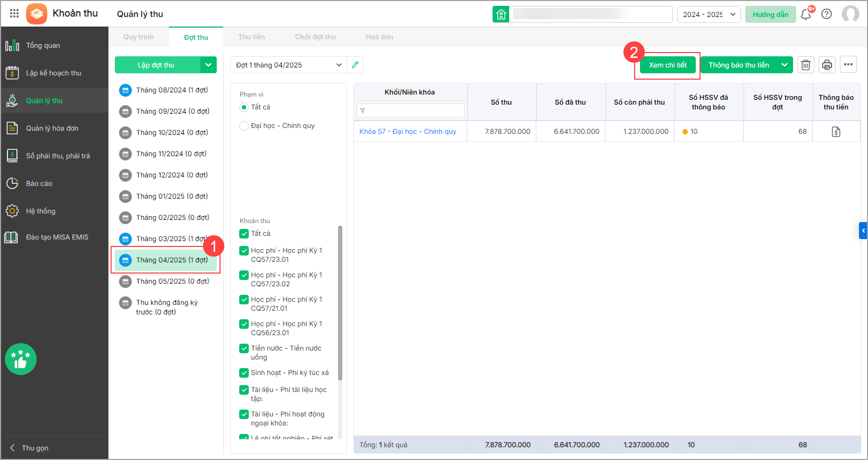Open payment notice icon in Khóa 57 row

point(836,132)
